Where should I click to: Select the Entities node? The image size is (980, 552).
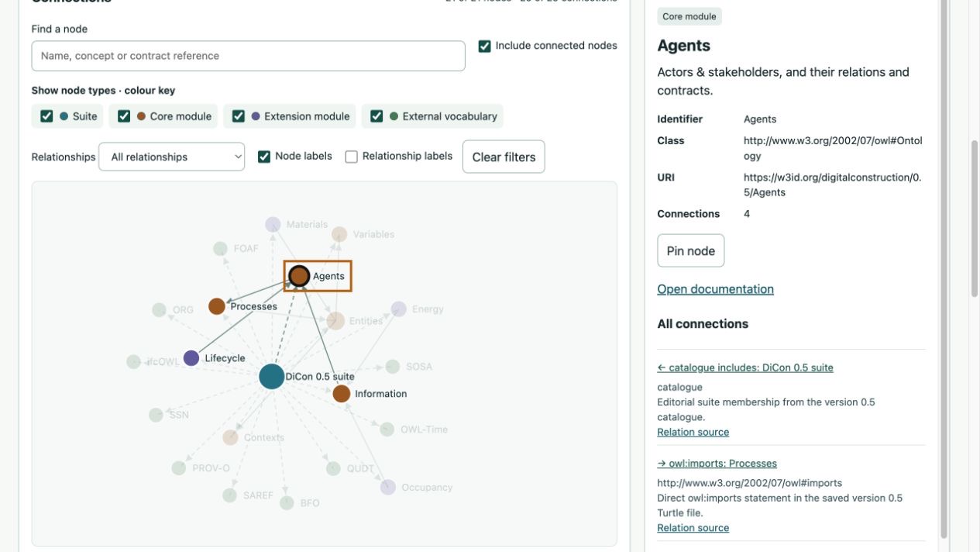pyautogui.click(x=335, y=321)
